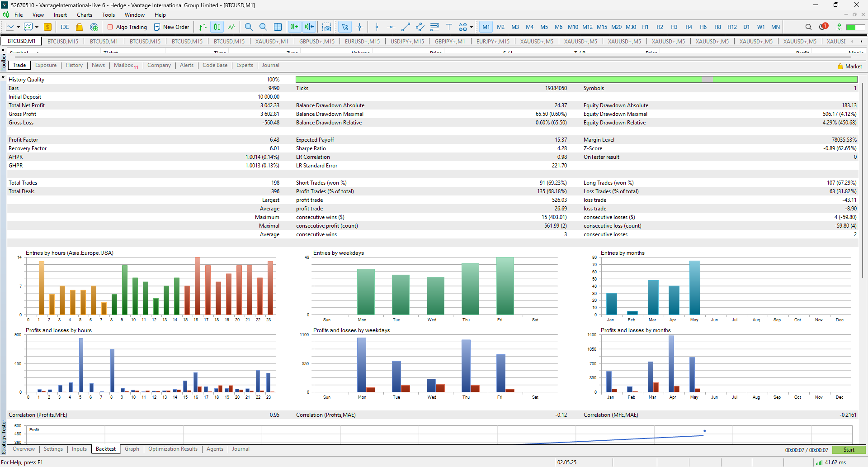The image size is (868, 467).
Task: Select the trendline drawing tool
Action: 406,27
